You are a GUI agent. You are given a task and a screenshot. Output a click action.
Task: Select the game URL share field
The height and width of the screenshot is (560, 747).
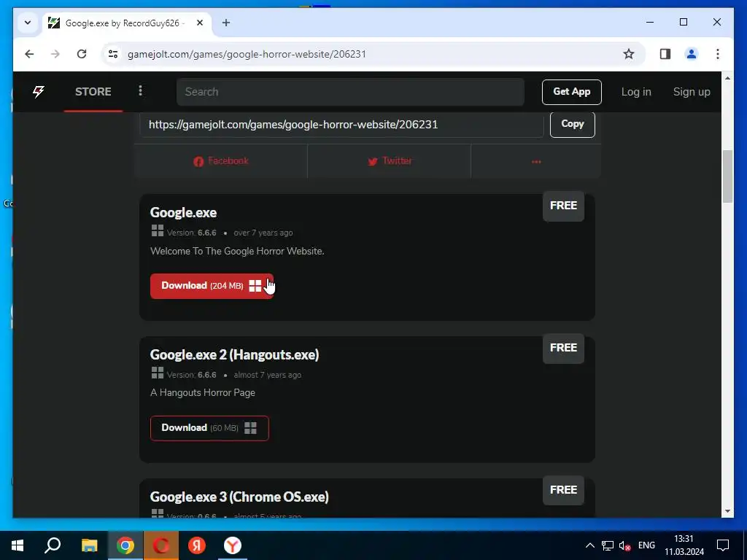pyautogui.click(x=341, y=125)
